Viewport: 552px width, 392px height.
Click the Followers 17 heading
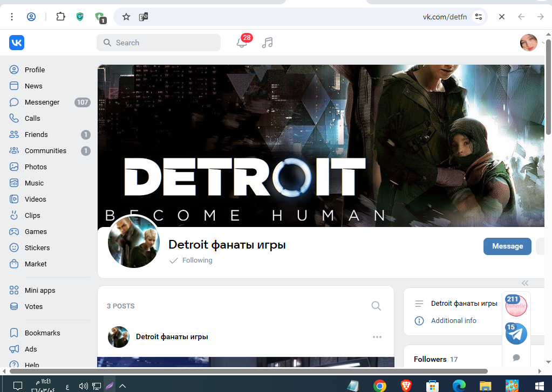(x=435, y=359)
